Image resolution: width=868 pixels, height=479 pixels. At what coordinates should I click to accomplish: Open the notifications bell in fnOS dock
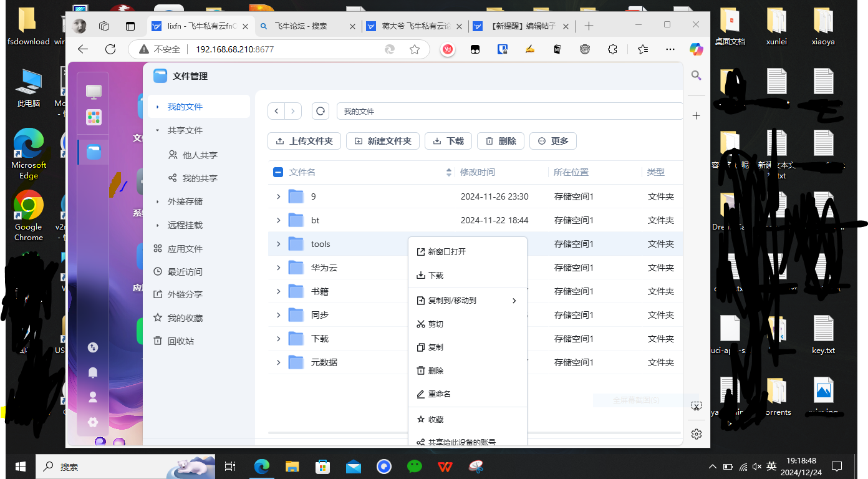point(93,372)
